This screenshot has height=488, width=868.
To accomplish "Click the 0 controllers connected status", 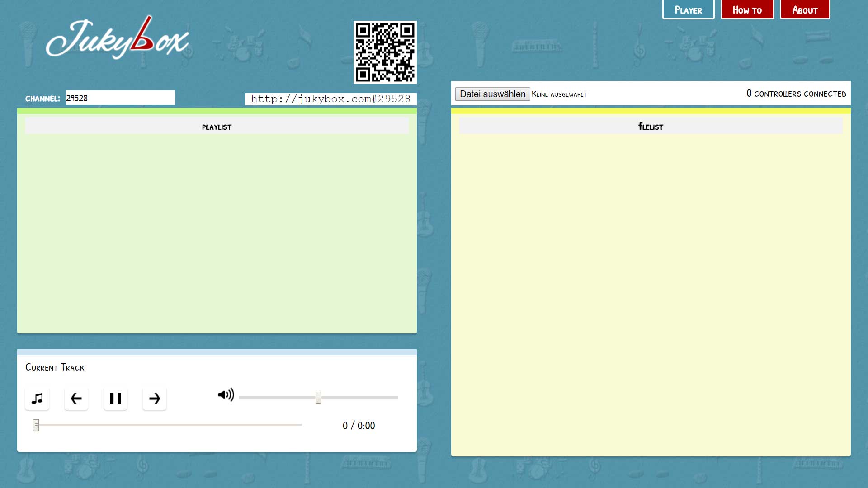I will click(796, 94).
